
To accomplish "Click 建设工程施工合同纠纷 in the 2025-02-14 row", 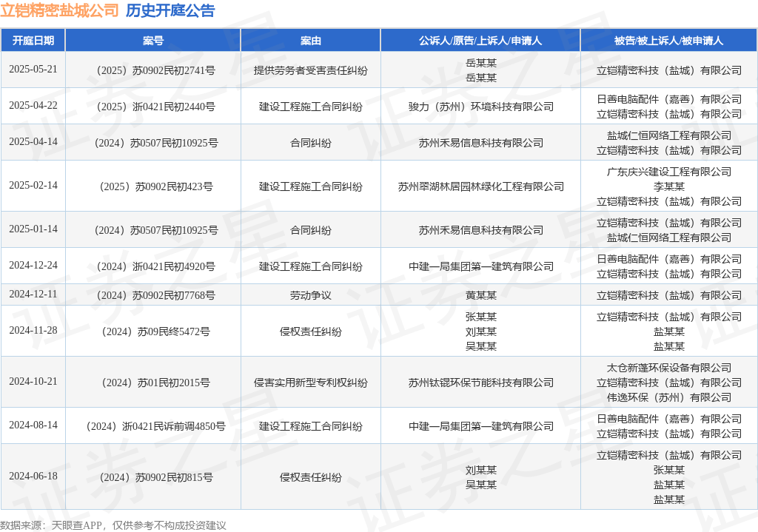I will 310,186.
